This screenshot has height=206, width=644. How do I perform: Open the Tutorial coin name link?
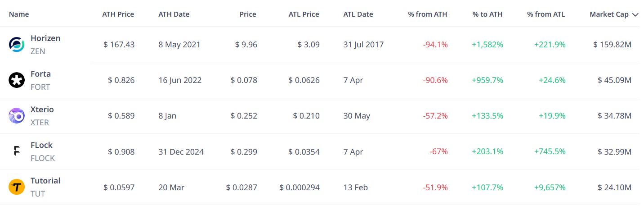click(x=45, y=181)
